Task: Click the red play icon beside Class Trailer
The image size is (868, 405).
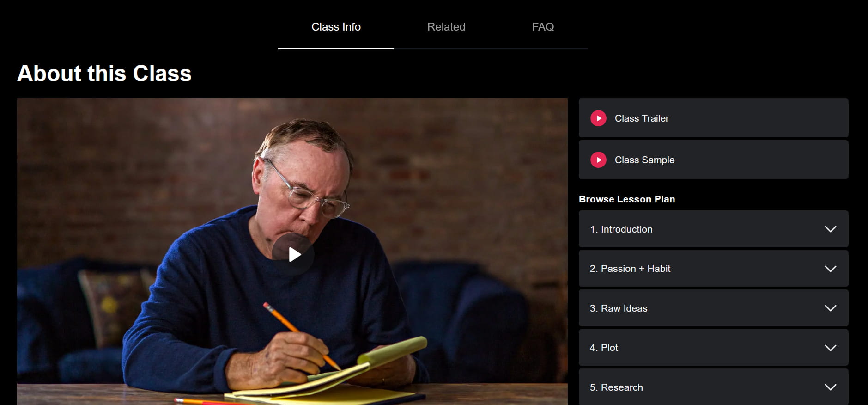Action: point(598,118)
